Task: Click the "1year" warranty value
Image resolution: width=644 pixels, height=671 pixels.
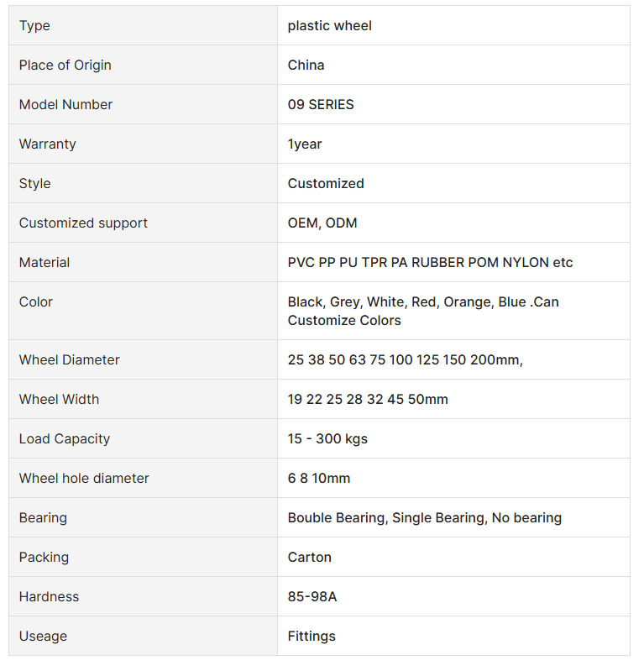Action: [305, 144]
